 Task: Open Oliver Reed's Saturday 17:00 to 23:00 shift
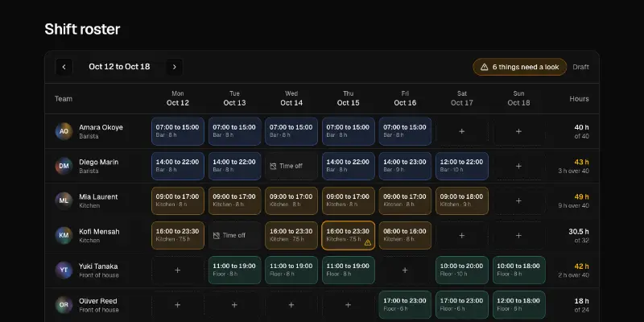pos(461,305)
